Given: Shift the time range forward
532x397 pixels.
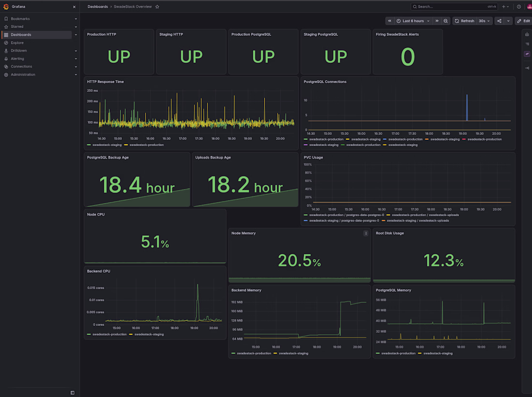Looking at the screenshot, I should (437, 21).
